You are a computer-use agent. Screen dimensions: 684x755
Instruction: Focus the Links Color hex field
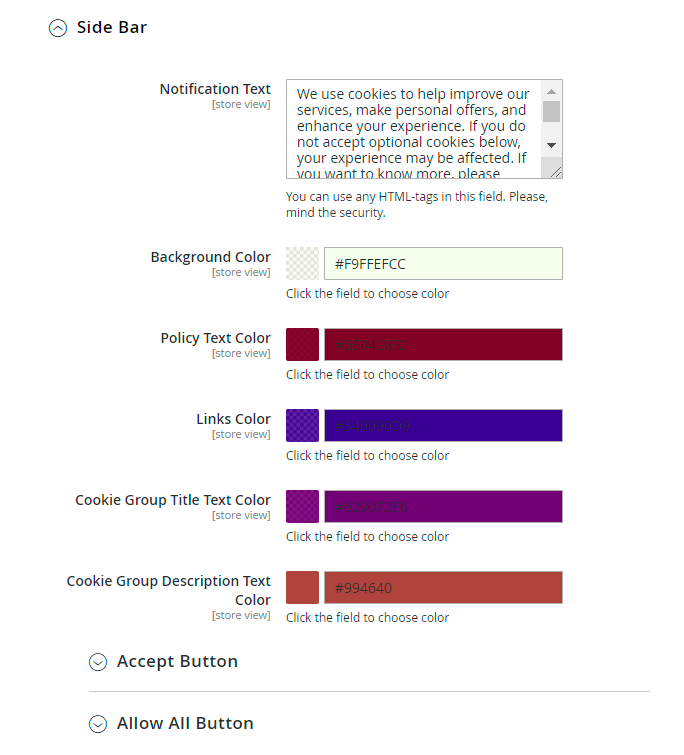point(443,426)
